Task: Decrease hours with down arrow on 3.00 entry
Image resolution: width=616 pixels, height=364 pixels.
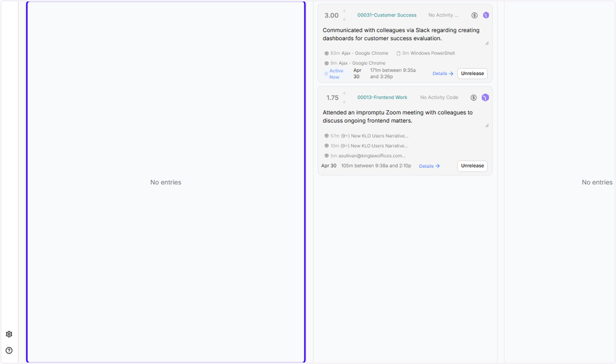Action: tap(344, 19)
